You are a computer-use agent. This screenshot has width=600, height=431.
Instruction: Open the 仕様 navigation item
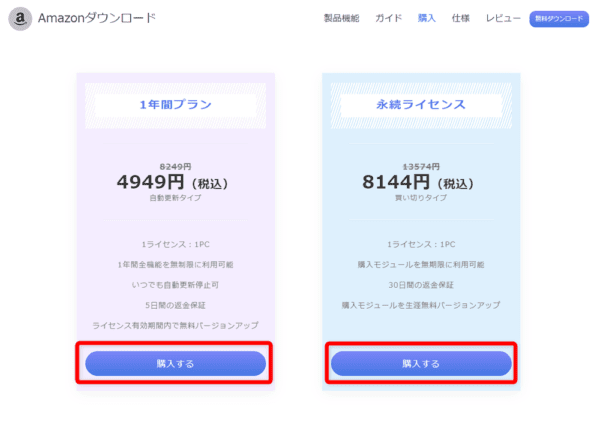pyautogui.click(x=461, y=19)
